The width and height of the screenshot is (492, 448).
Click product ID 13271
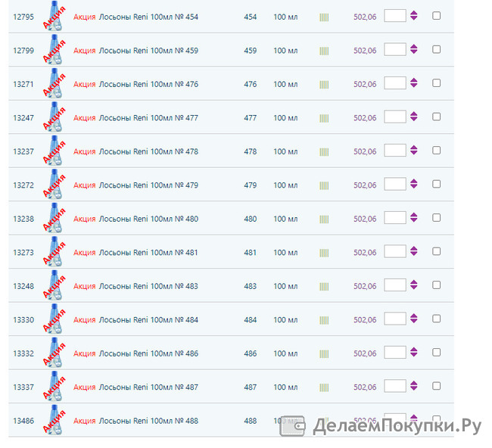coord(23,85)
